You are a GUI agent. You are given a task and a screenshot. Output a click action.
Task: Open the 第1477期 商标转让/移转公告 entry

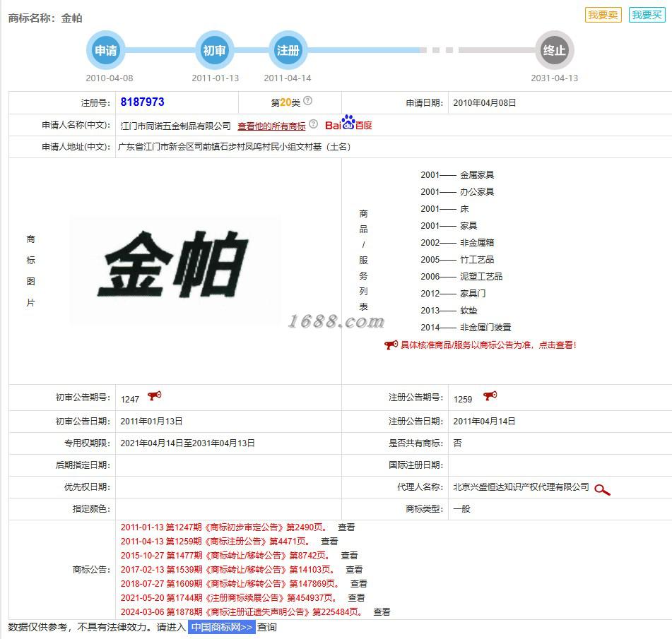225,556
